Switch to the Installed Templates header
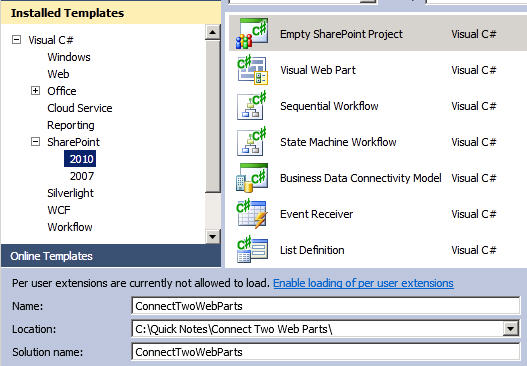The width and height of the screenshot is (527, 366). [111, 13]
